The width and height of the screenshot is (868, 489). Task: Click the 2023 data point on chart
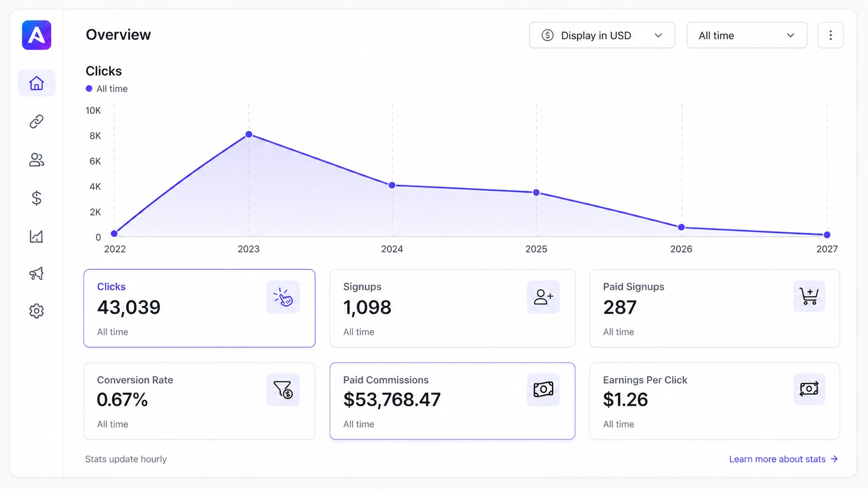pyautogui.click(x=249, y=135)
